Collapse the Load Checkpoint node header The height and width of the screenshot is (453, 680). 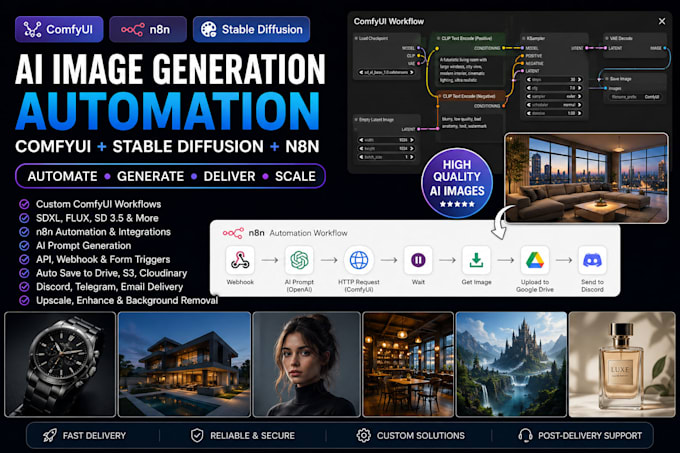tap(356, 38)
